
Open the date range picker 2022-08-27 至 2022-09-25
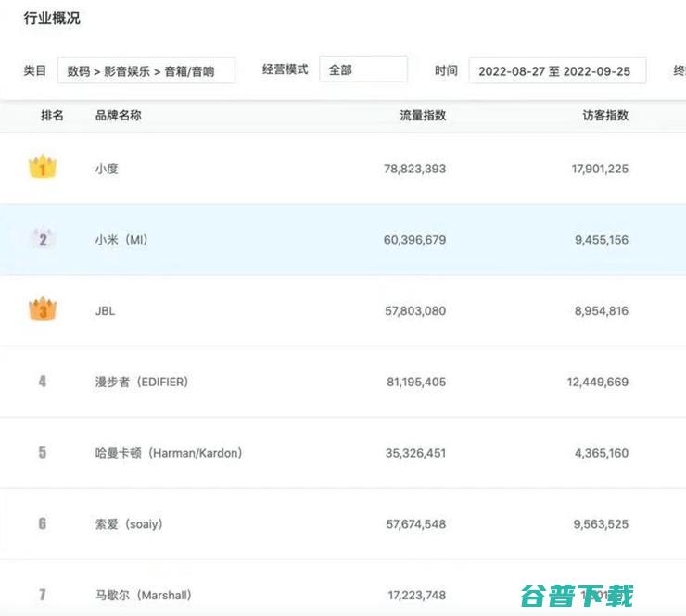[557, 70]
